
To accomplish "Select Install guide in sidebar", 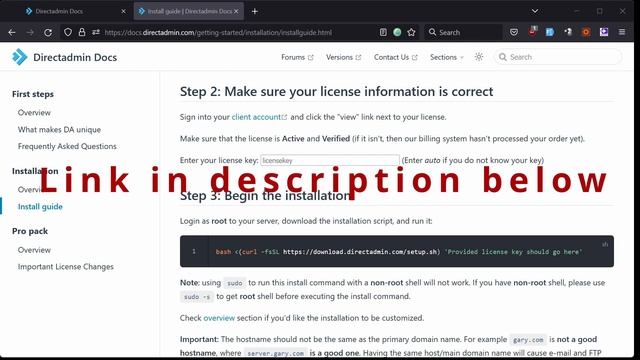I will point(40,207).
